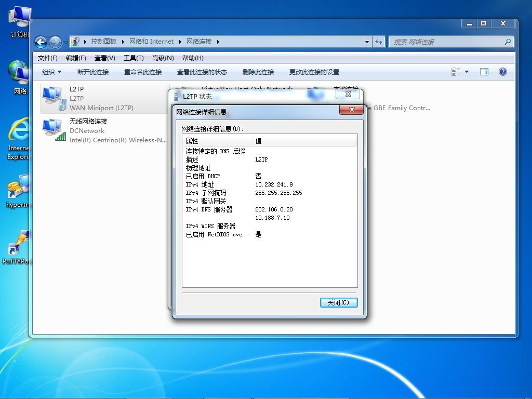Open the 编辑(E) menu
This screenshot has width=532, height=399.
76,58
